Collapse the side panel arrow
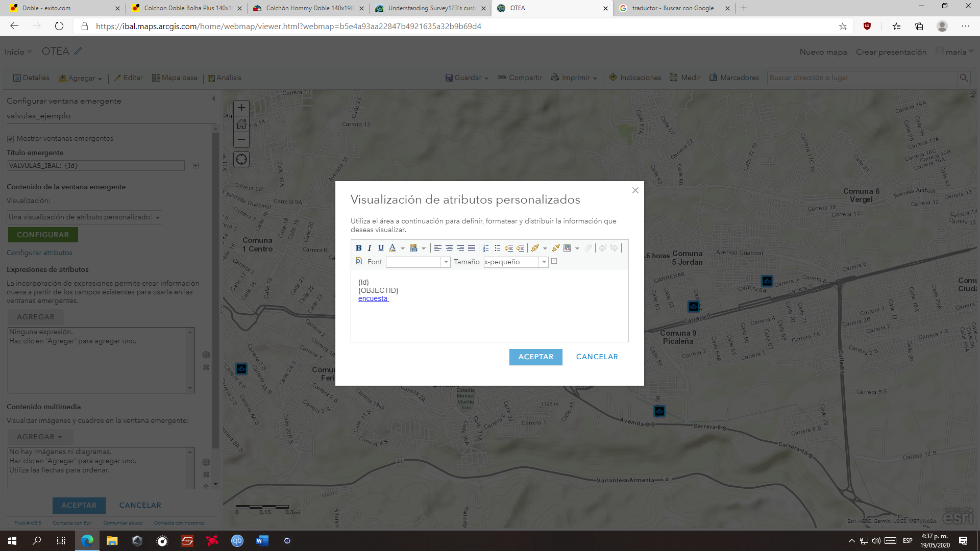980x551 pixels. pyautogui.click(x=213, y=99)
